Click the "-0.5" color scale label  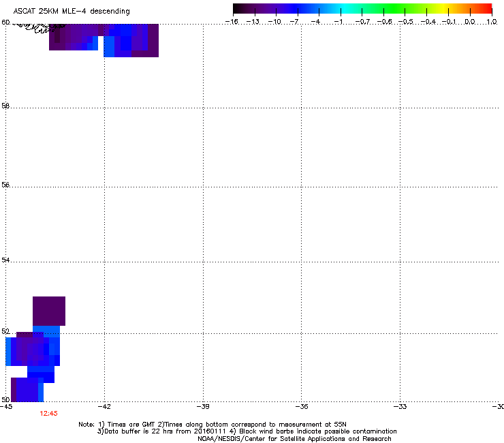pyautogui.click(x=406, y=22)
